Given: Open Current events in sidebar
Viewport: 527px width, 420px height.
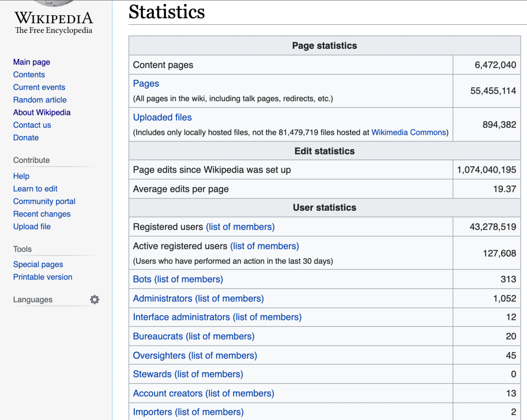Looking at the screenshot, I should pos(39,87).
